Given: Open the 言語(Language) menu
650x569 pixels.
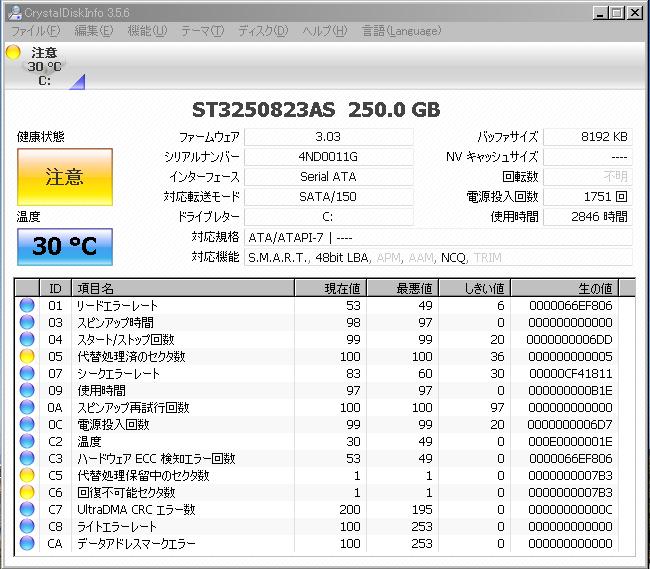Looking at the screenshot, I should pyautogui.click(x=401, y=31).
